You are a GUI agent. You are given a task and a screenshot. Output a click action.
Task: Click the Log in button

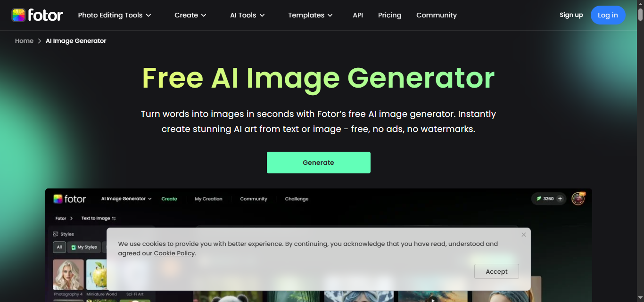click(x=608, y=15)
